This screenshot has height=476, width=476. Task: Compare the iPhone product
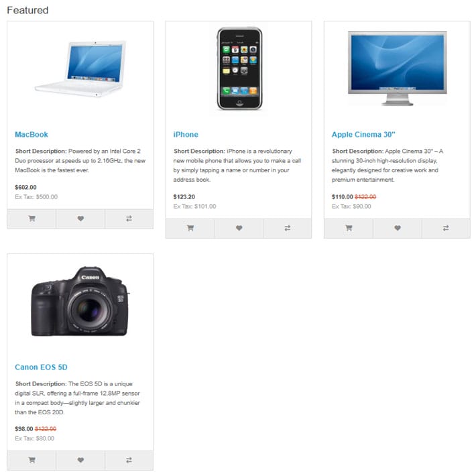pyautogui.click(x=288, y=228)
